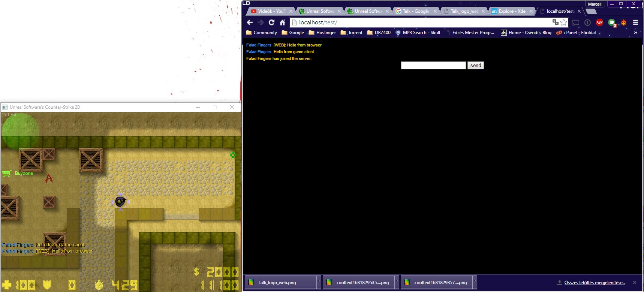Screen dimensions: 644x292
Task: Close the Explore - Xde tab
Action: coord(531,11)
